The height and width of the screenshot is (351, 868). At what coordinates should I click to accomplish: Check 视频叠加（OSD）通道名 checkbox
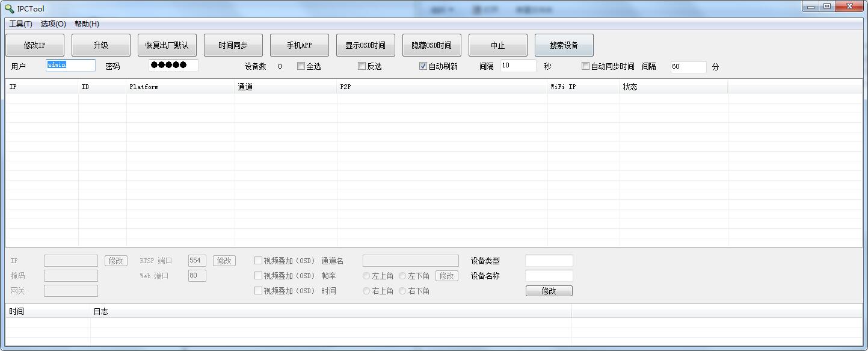pos(258,261)
